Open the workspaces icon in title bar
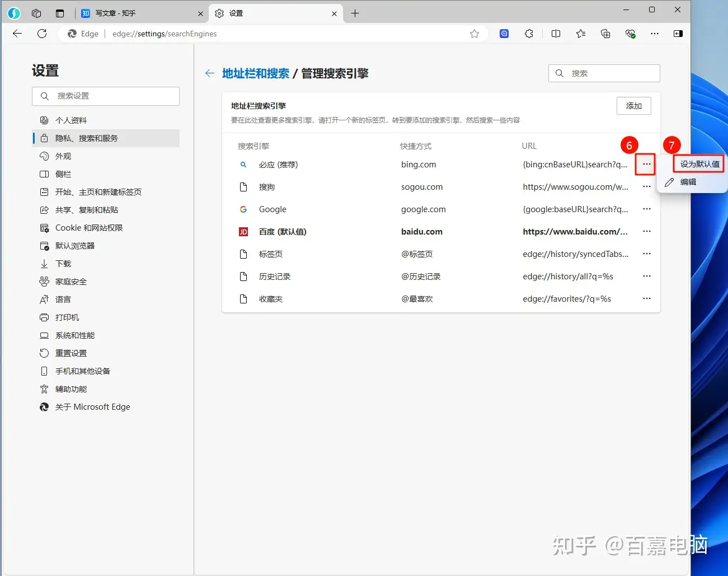The image size is (728, 576). pyautogui.click(x=36, y=13)
